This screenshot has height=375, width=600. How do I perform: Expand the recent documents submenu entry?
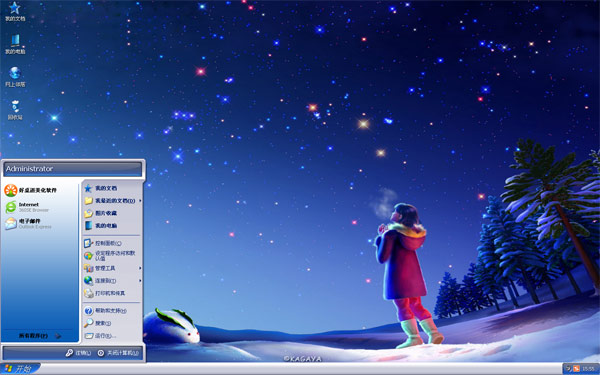(x=112, y=201)
